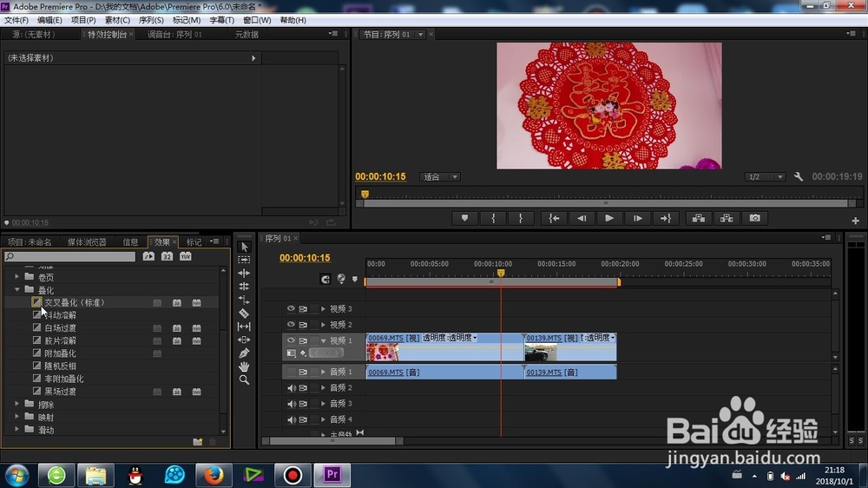Hide track output of 视频 2
868x488 pixels.
point(291,325)
